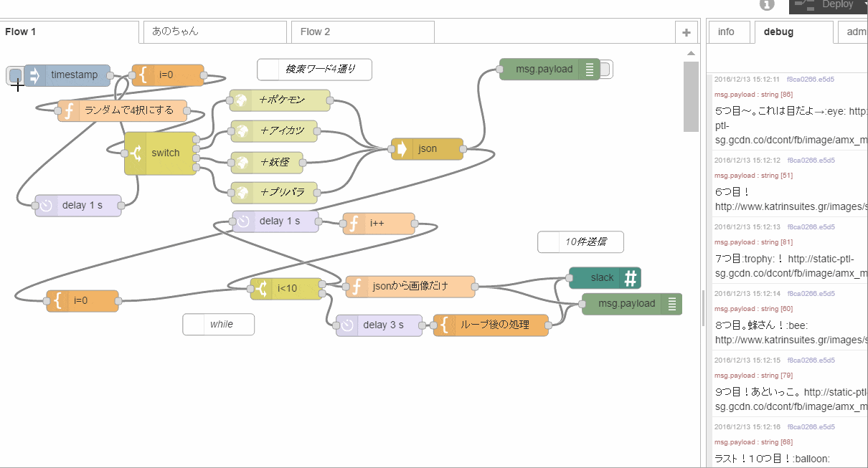Switch to the Flow 1 tab
Screen dimensions: 868x468
(70, 32)
